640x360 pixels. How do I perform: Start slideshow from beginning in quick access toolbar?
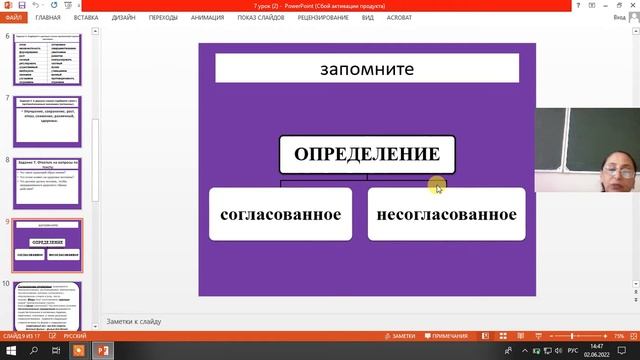pyautogui.click(x=68, y=5)
